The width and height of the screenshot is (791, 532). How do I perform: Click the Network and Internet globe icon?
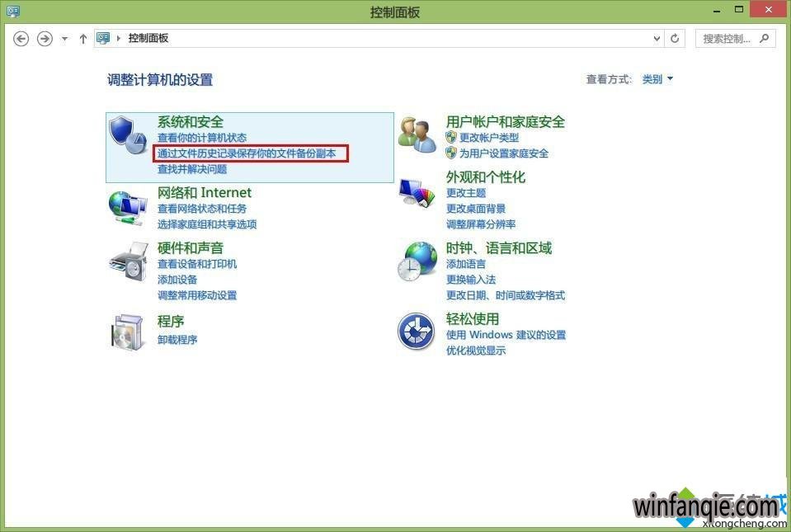(x=128, y=207)
